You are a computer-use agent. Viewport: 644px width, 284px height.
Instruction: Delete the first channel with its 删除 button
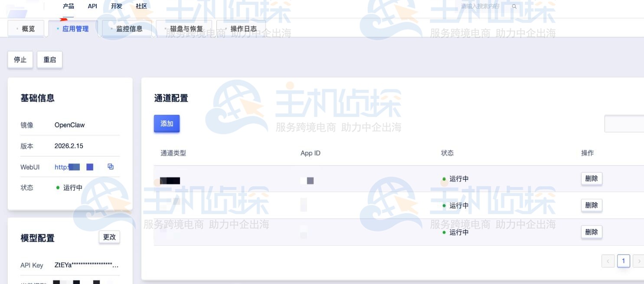592,178
